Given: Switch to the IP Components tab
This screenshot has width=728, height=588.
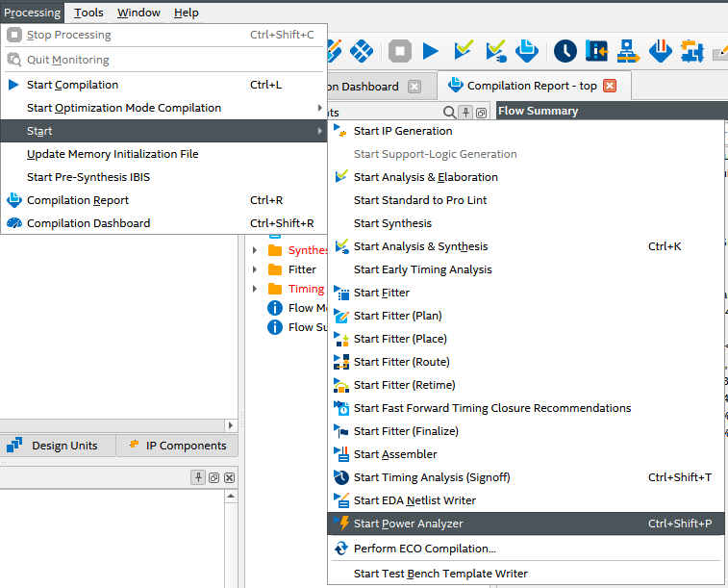Looking at the screenshot, I should [x=177, y=446].
